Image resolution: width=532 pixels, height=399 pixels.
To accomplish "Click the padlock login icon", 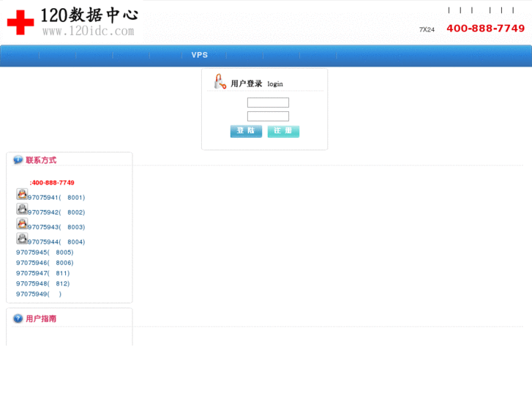I will click(x=220, y=81).
